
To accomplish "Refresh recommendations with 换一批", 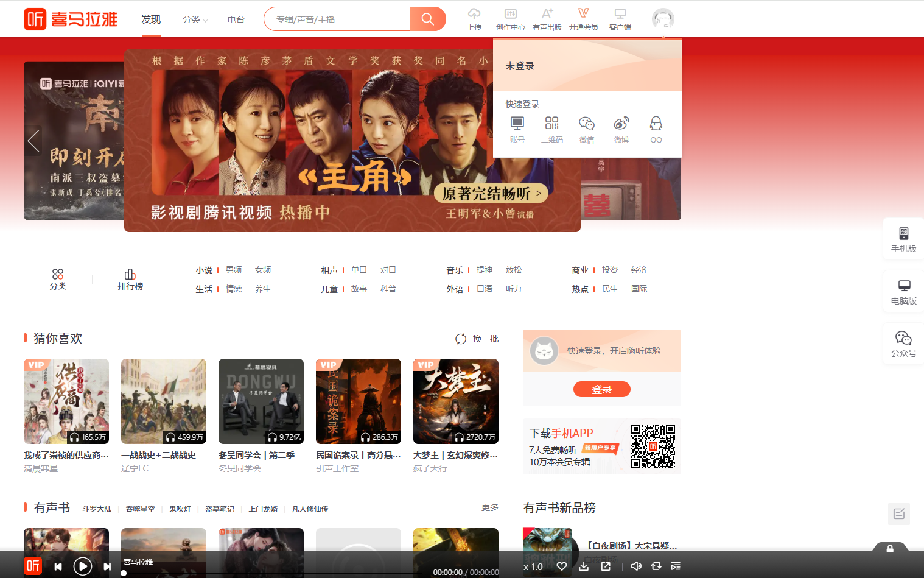I will (x=477, y=339).
